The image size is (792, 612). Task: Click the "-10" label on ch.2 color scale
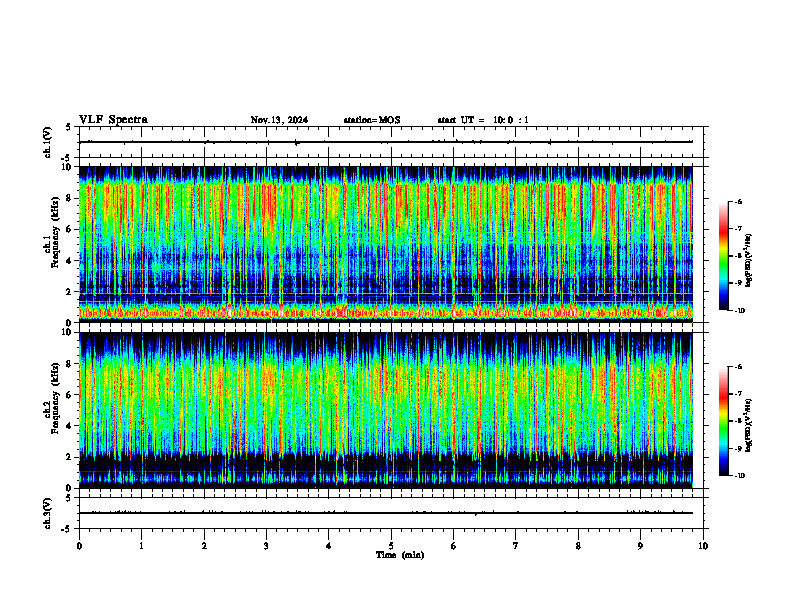[739, 476]
